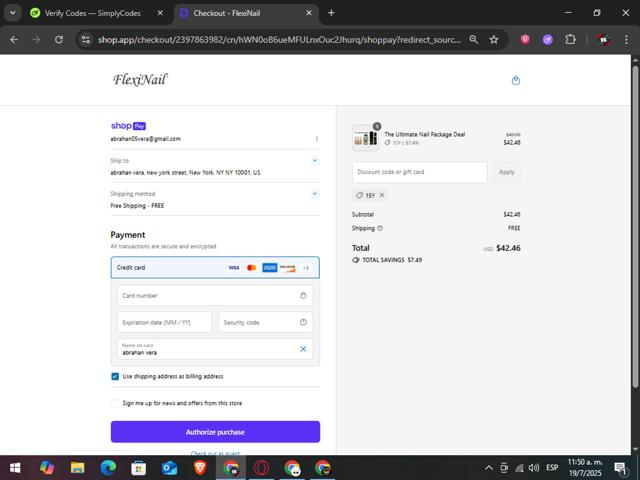
Task: Open Chrome three-dot menu
Action: coord(626,40)
